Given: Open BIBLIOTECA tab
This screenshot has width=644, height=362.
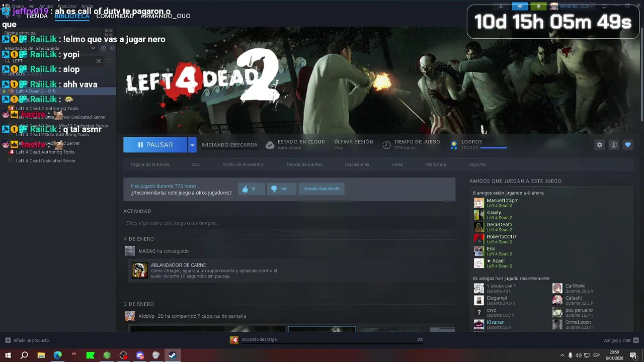Looking at the screenshot, I should [x=72, y=16].
